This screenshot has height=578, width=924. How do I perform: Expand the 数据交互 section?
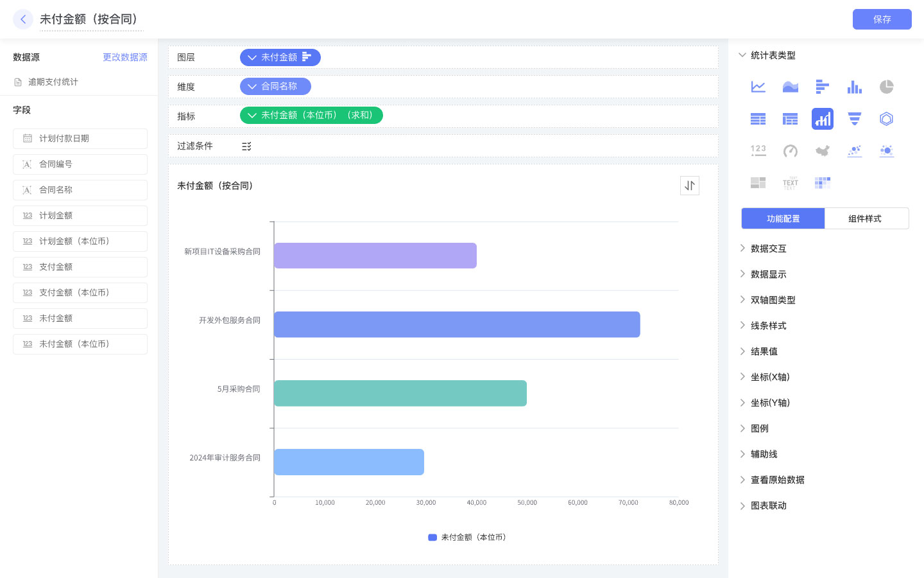768,249
